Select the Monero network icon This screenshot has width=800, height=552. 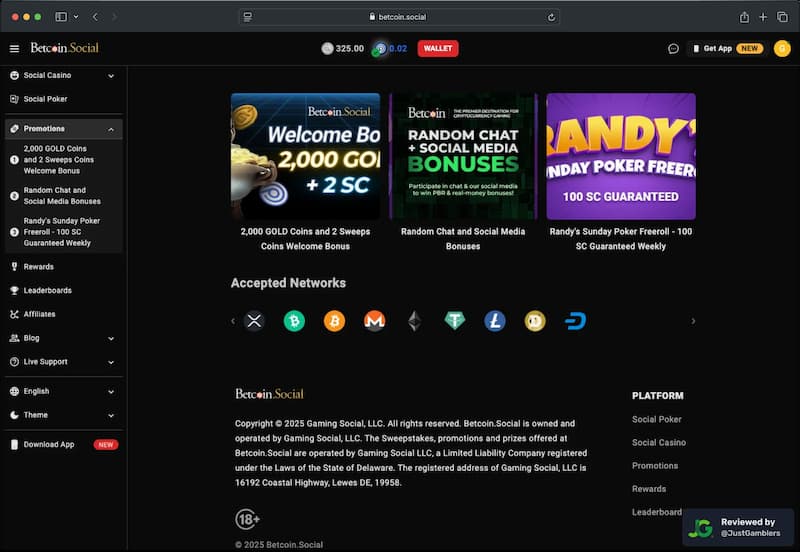[374, 321]
